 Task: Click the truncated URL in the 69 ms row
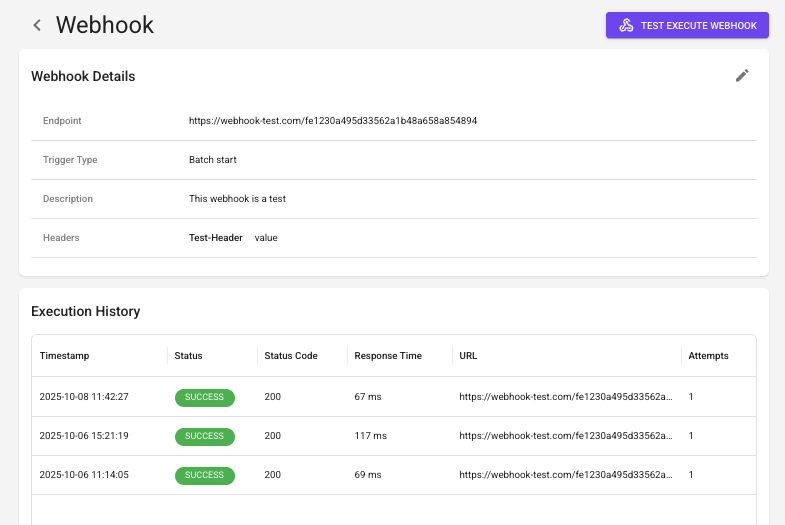566,475
